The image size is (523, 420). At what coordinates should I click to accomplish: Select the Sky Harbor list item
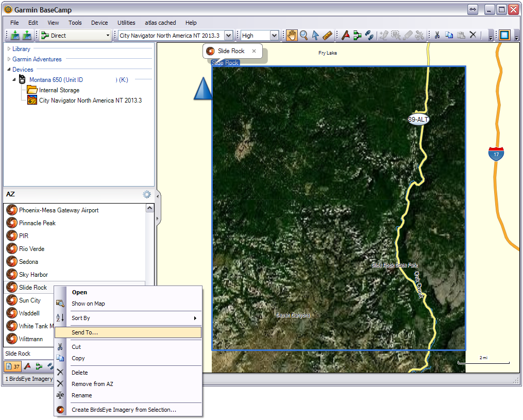pos(75,275)
